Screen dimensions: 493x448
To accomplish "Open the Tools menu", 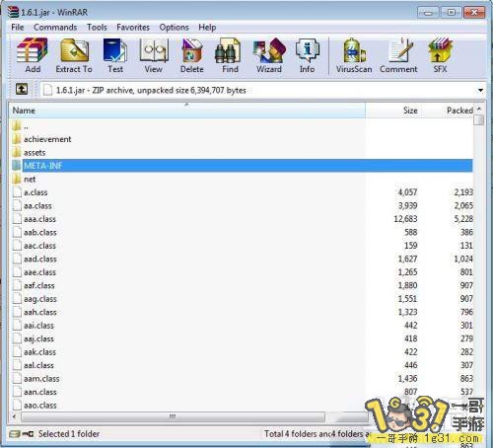I will pyautogui.click(x=97, y=28).
